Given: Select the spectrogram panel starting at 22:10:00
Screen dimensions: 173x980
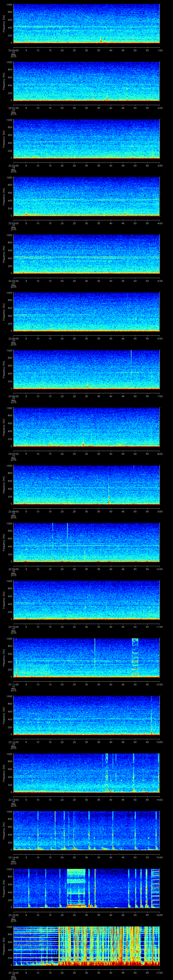Looking at the screenshot, I should pos(87,600).
